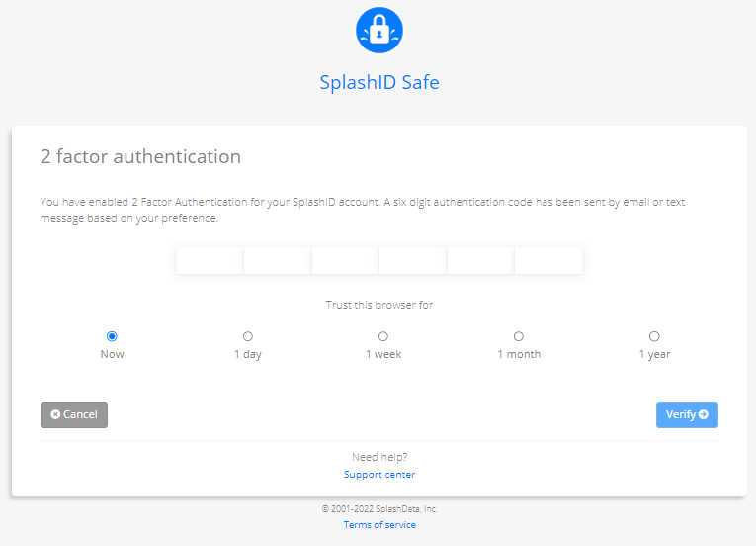This screenshot has width=756, height=546.
Task: Focus the third authentication code digit box
Action: click(x=346, y=261)
